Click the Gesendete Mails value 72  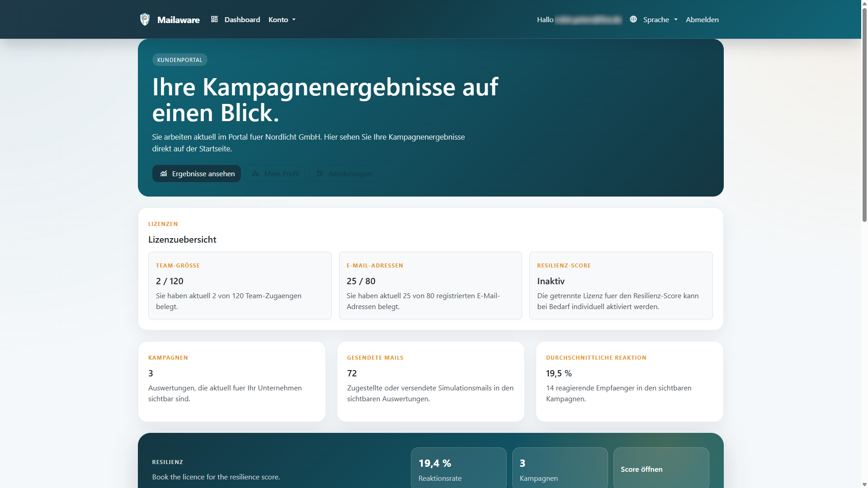point(352,373)
